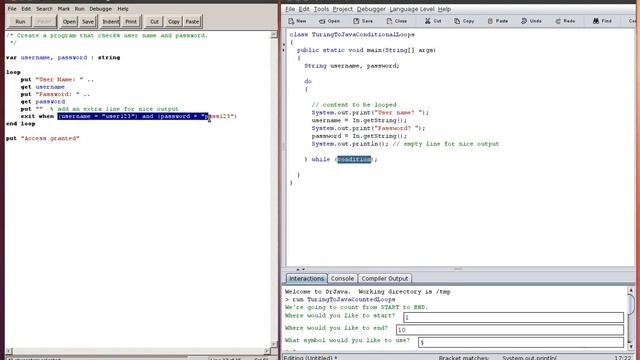Open the Mark menu in Turing editor
The width and height of the screenshot is (640, 360).
[63, 9]
